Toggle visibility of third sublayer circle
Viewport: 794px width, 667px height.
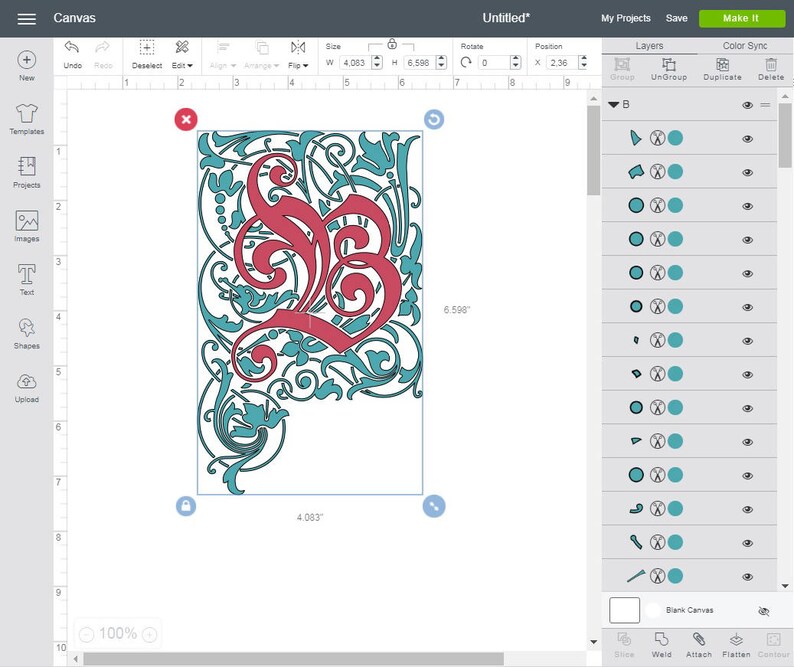click(747, 206)
